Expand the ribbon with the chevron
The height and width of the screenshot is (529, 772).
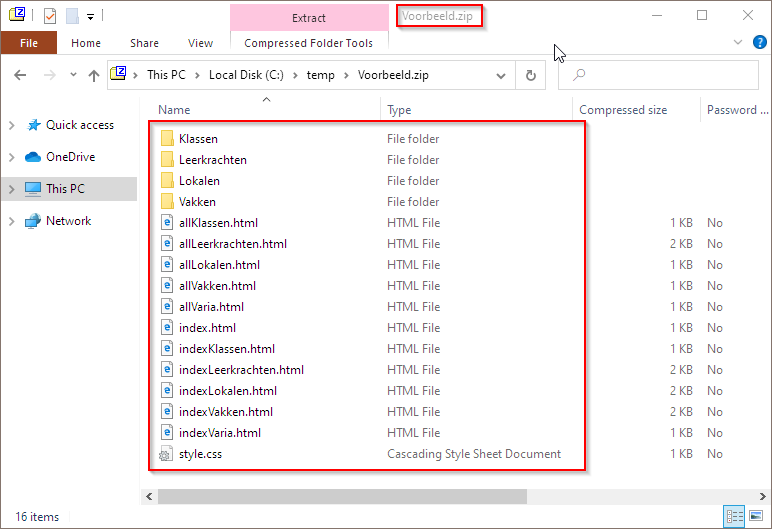click(738, 42)
